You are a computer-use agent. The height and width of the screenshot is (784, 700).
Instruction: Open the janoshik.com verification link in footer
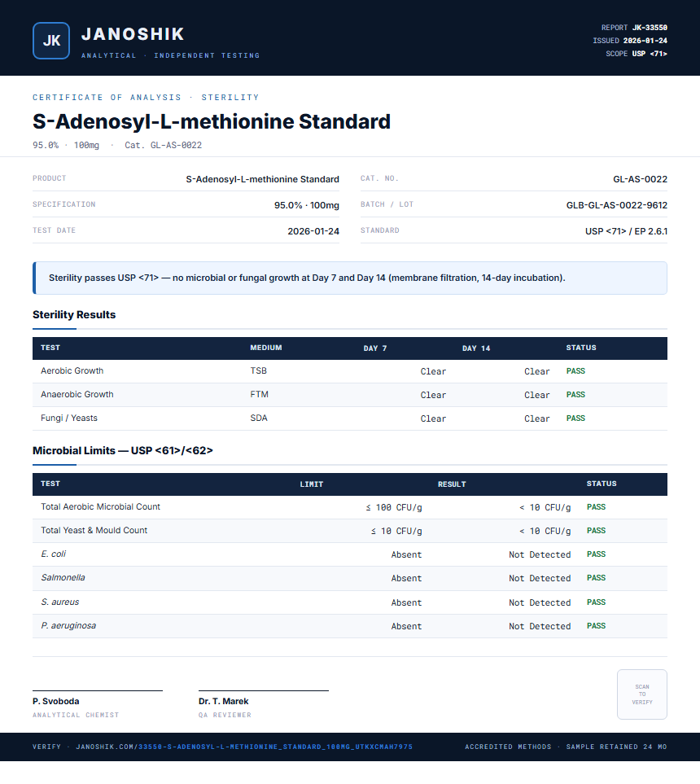(x=244, y=747)
